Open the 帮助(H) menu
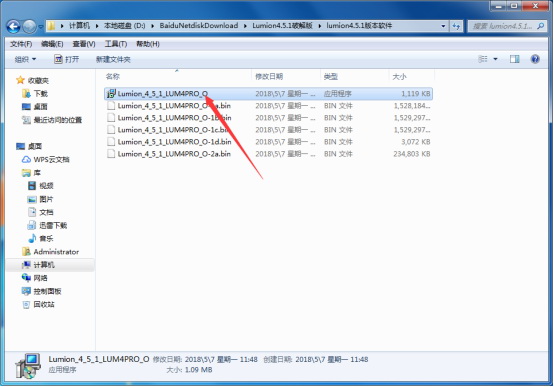 point(148,44)
